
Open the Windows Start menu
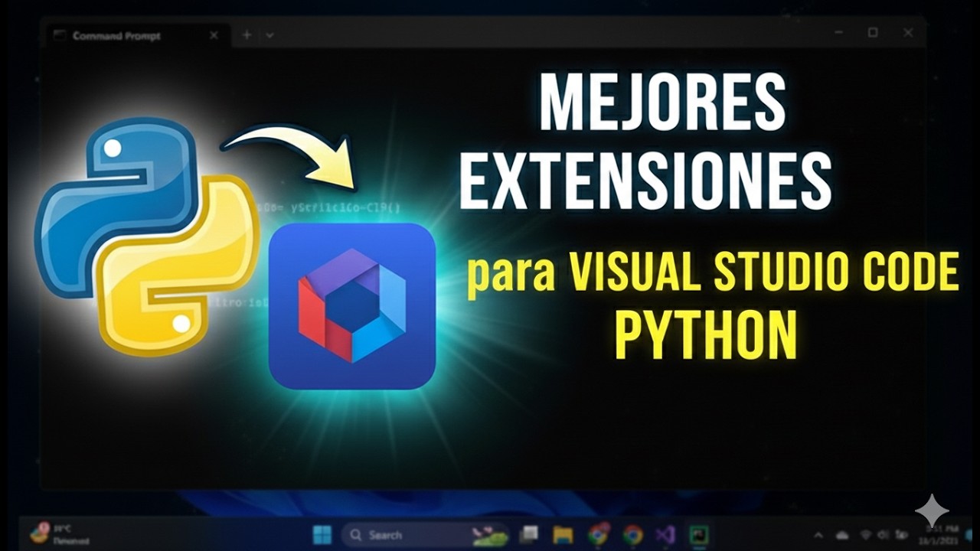(x=322, y=534)
